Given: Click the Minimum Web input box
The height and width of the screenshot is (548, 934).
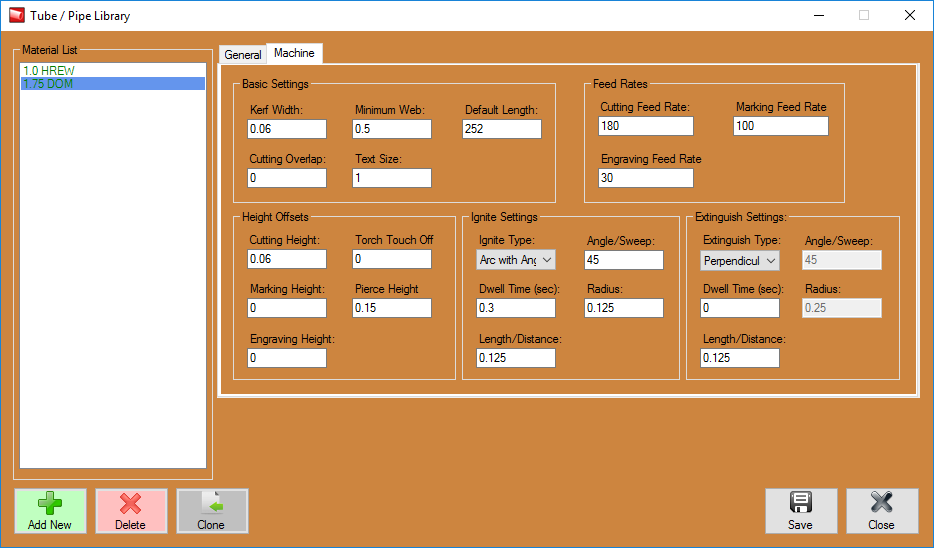Looking at the screenshot, I should tap(392, 129).
